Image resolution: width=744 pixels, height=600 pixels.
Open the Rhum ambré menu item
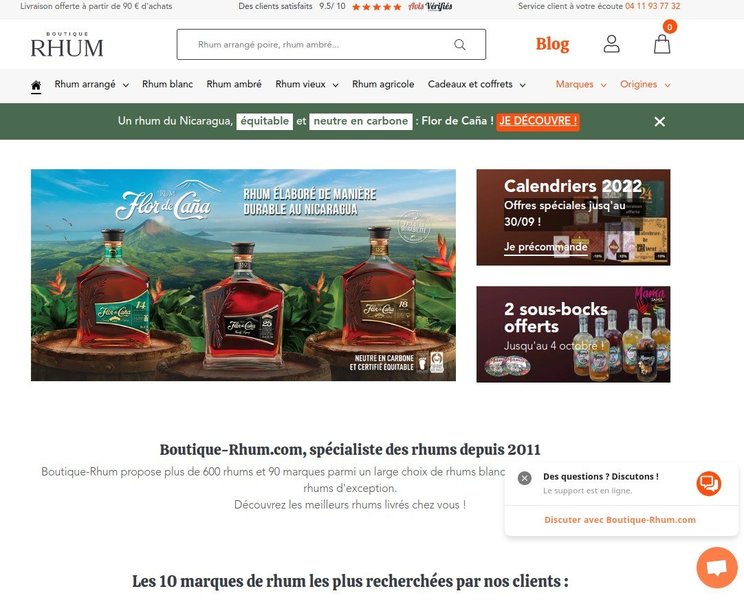234,84
